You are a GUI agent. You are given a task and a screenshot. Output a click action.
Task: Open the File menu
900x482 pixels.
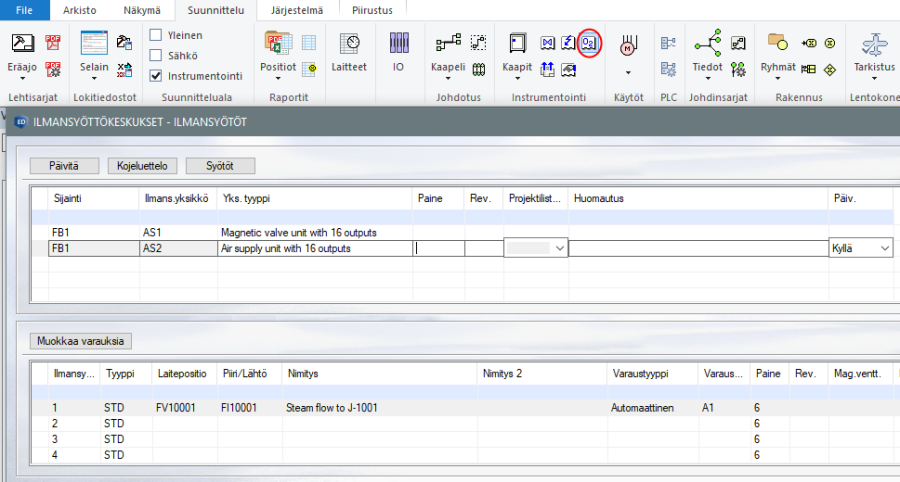coord(24,10)
